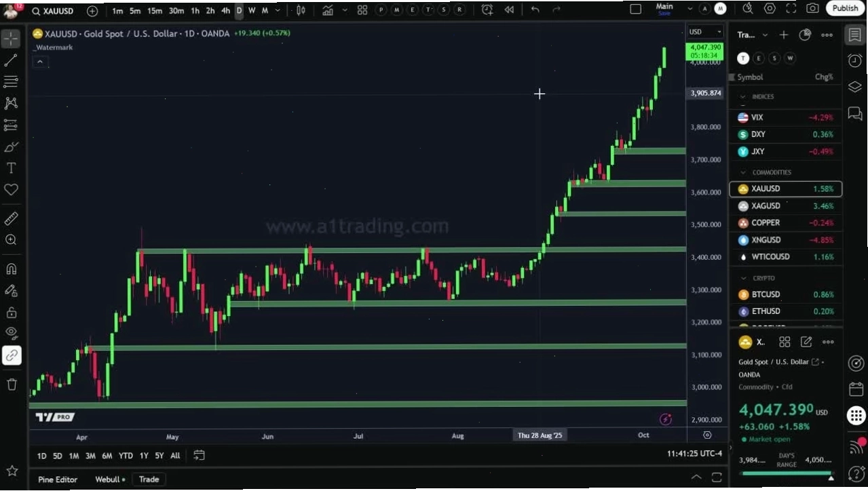Viewport: 868px width, 491px height.
Task: Collapse the INDICES watchlist section
Action: coord(742,97)
